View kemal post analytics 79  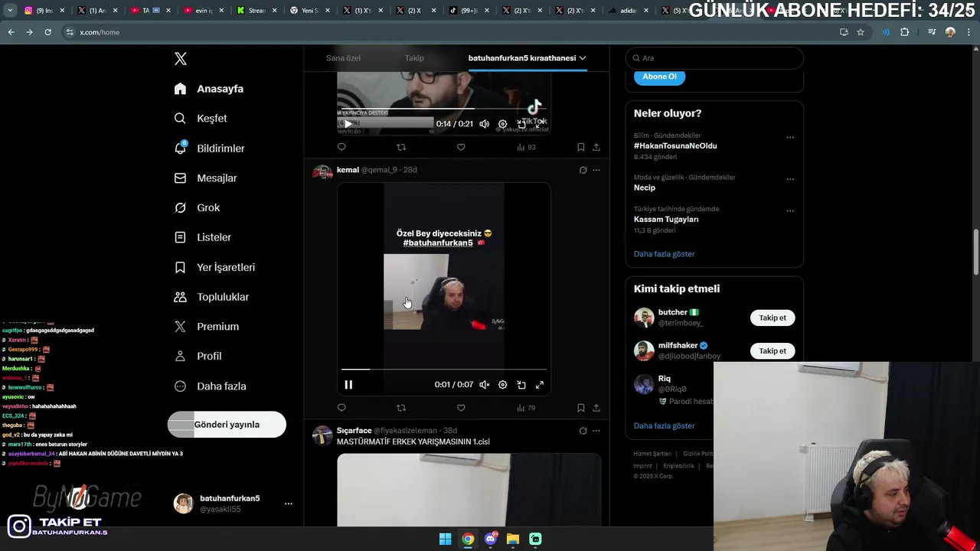pos(526,408)
